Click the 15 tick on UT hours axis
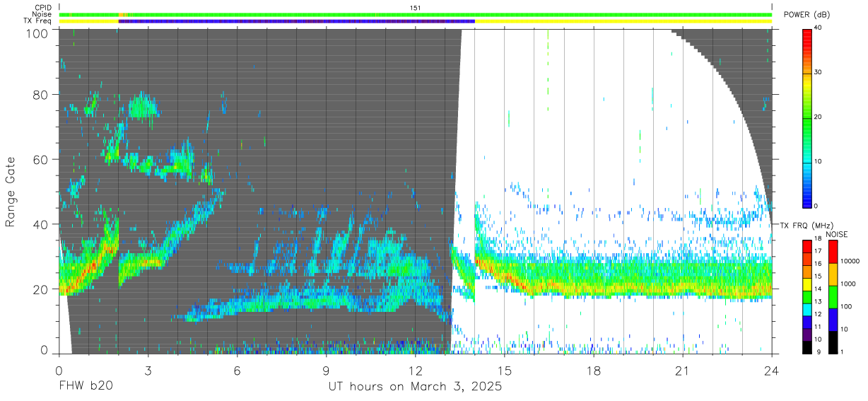Image resolution: width=868 pixels, height=401 pixels. 504,370
